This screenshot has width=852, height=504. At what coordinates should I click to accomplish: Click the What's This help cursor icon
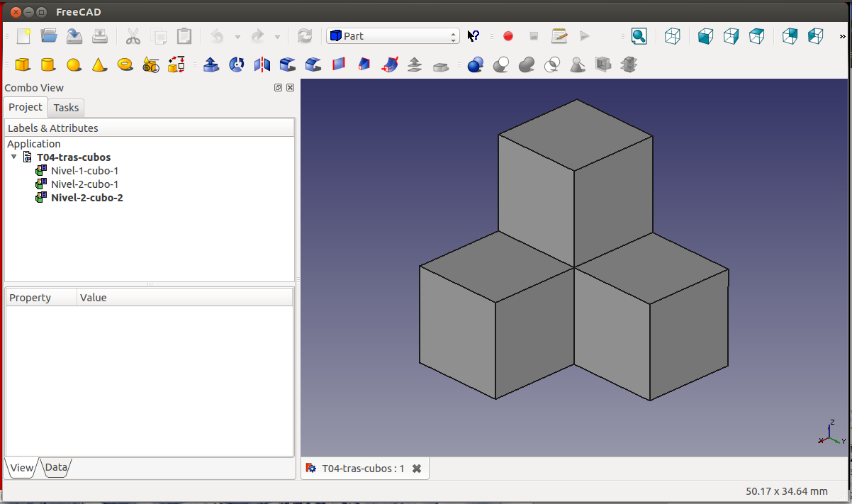click(x=473, y=36)
